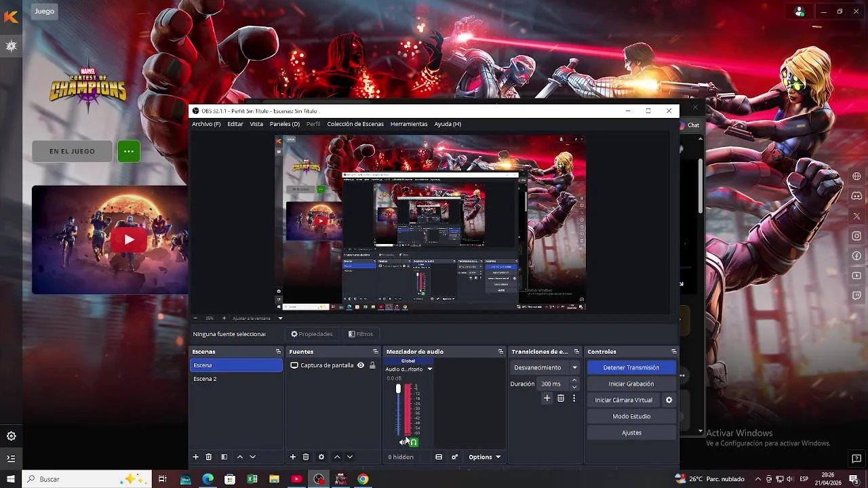This screenshot has width=868, height=488.
Task: Open the Vista menu
Action: coord(256,124)
